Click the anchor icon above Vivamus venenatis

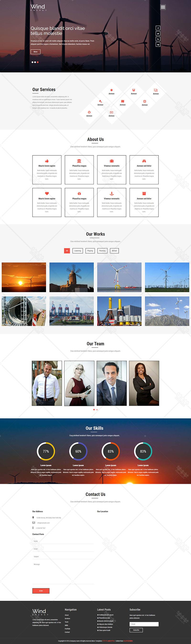pos(111,193)
